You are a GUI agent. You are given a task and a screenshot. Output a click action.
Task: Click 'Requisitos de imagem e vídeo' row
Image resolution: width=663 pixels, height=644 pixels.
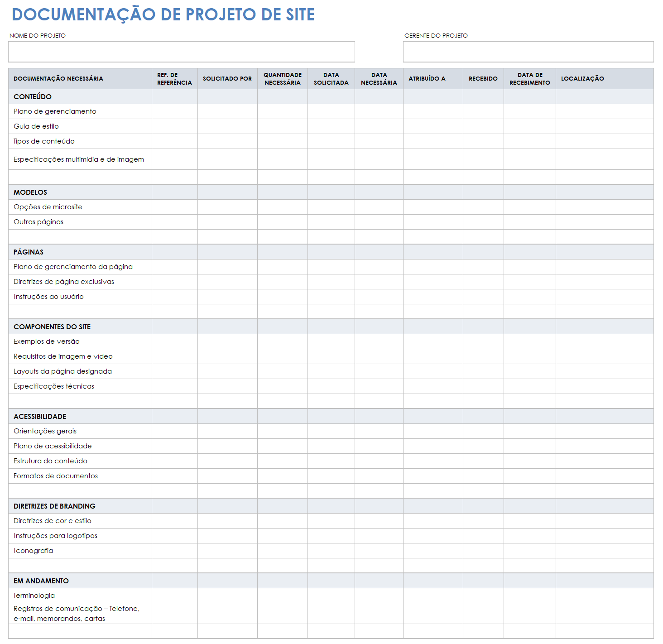pos(331,356)
